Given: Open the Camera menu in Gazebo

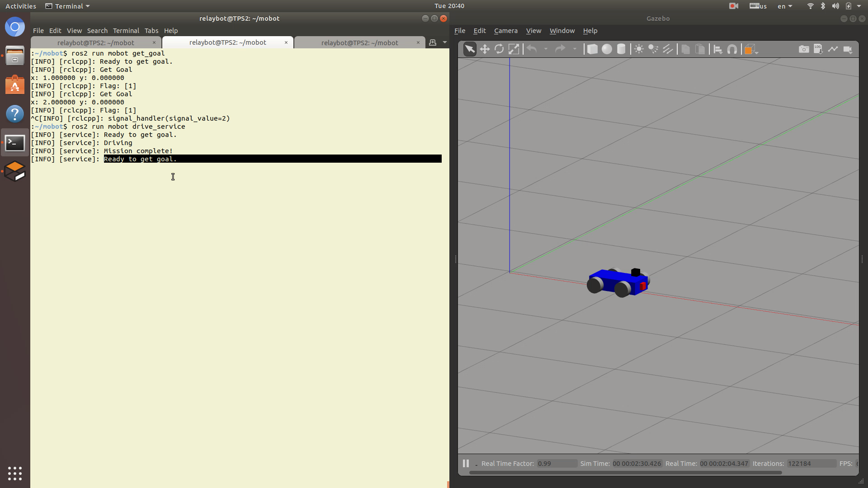Looking at the screenshot, I should 505,31.
